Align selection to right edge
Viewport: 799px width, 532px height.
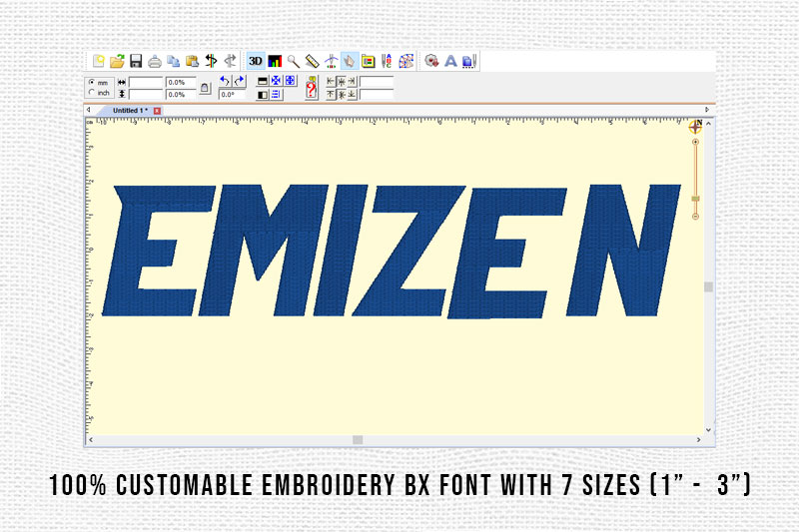(x=353, y=81)
